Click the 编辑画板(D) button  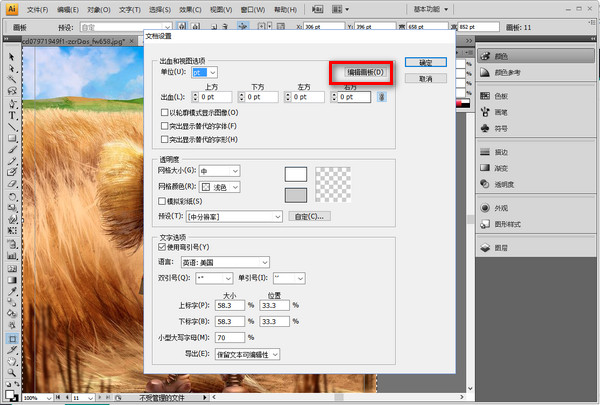pos(364,73)
